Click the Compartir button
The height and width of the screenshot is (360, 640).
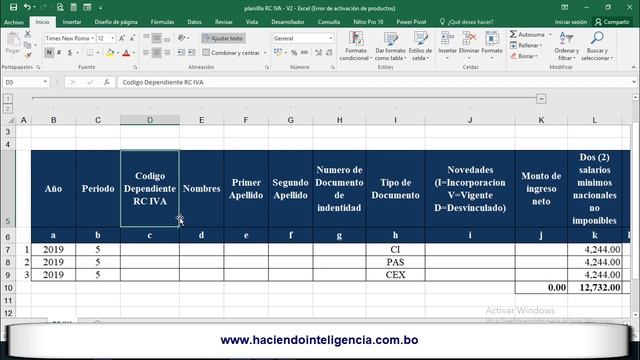click(612, 22)
